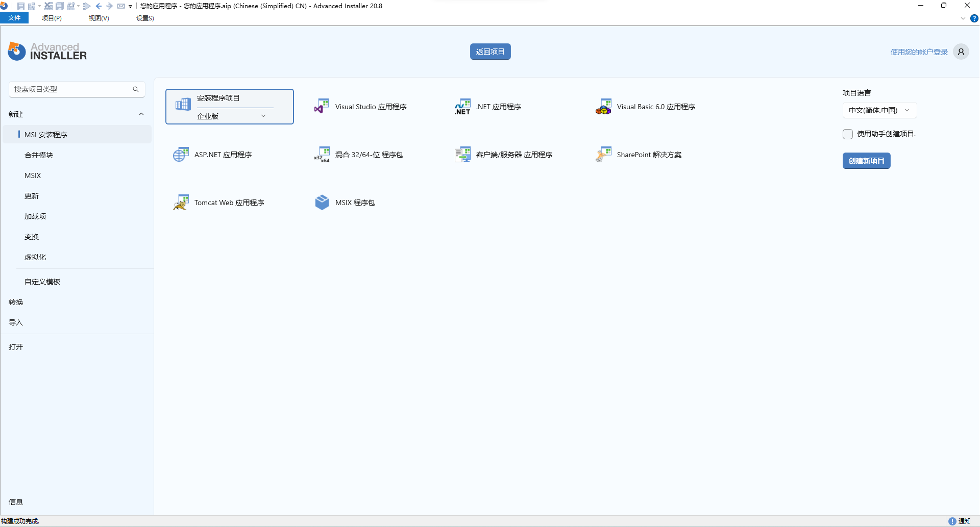The width and height of the screenshot is (980, 527).
Task: Open the 视图(V) menu
Action: click(99, 18)
